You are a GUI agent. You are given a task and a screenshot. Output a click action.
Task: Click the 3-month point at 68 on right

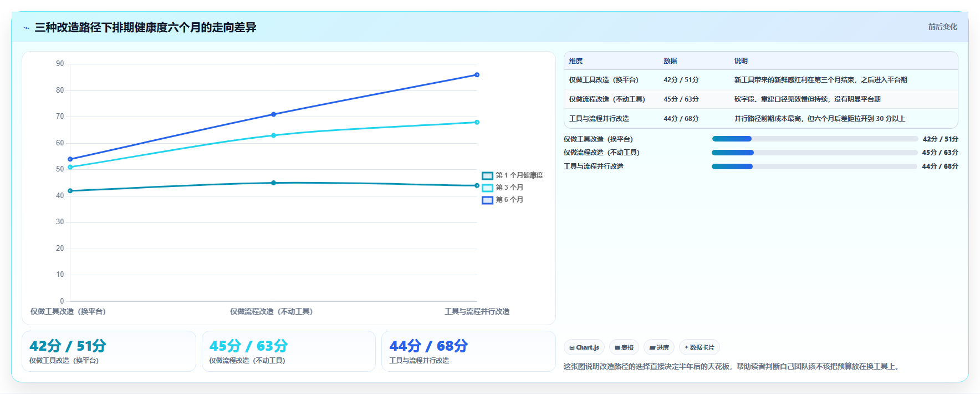tap(477, 122)
